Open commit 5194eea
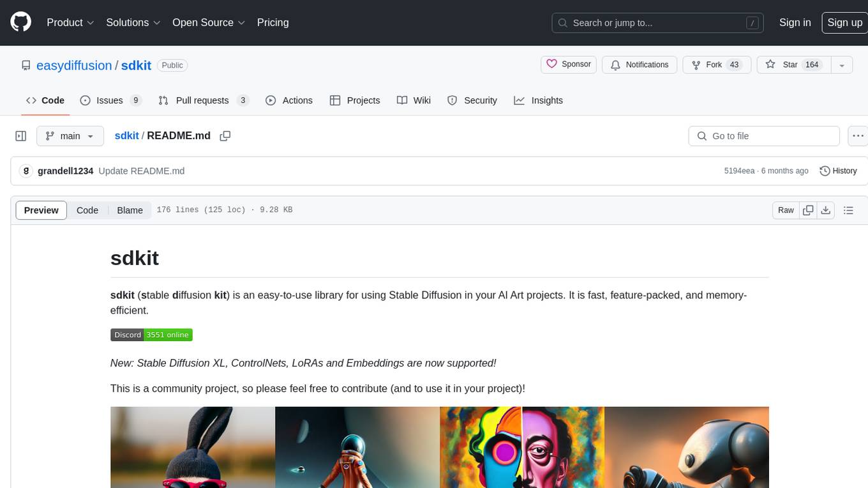Viewport: 868px width, 488px height. (x=739, y=171)
